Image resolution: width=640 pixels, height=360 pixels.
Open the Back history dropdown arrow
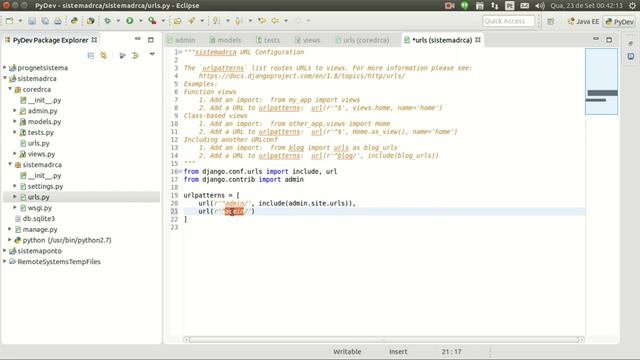coord(286,21)
